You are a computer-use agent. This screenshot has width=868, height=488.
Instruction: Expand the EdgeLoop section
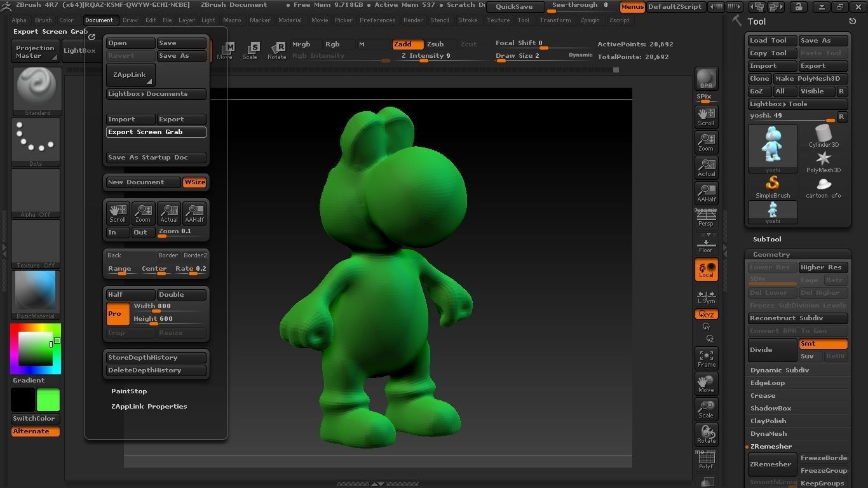768,383
